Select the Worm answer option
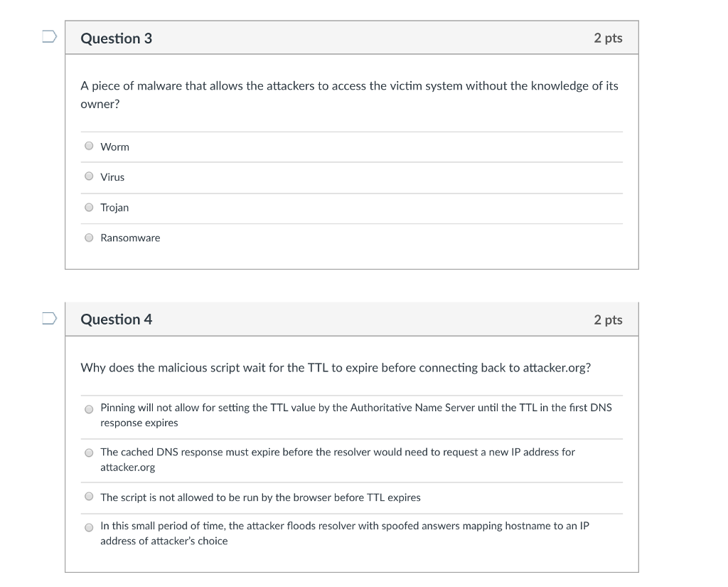Image resolution: width=728 pixels, height=587 pixels. tap(89, 146)
